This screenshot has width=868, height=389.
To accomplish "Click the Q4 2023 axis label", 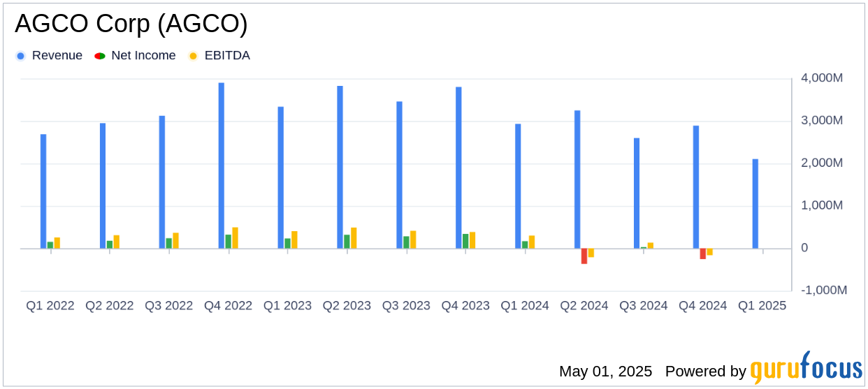I will tap(466, 306).
